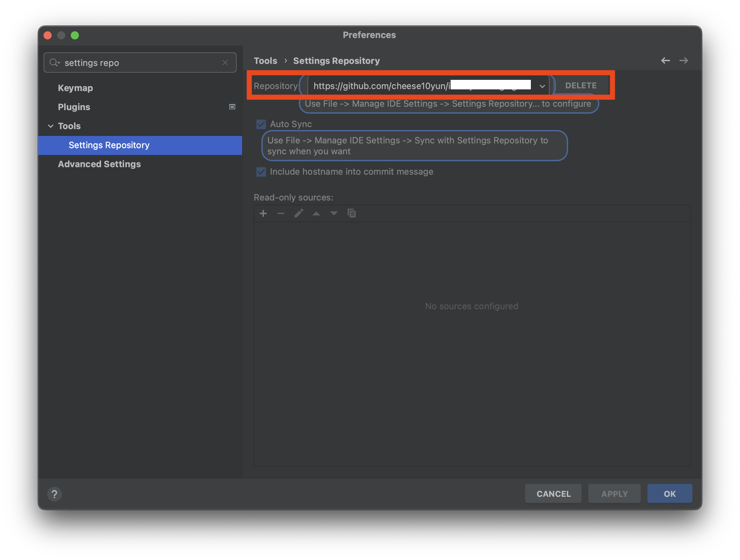Click the edit source pencil icon
740x560 pixels.
tap(299, 213)
